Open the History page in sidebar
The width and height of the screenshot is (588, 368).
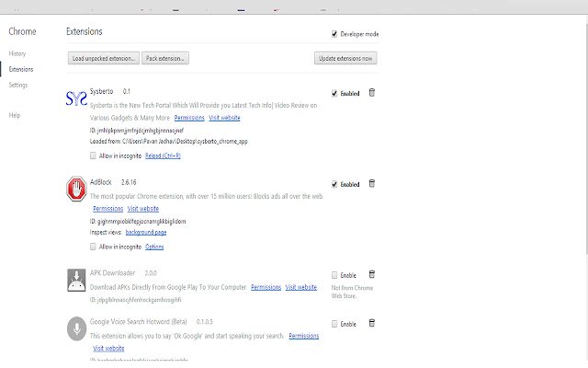[17, 53]
